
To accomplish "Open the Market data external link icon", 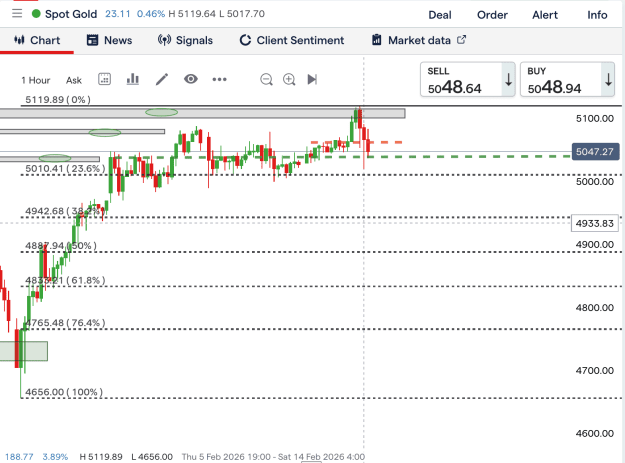I will [461, 40].
